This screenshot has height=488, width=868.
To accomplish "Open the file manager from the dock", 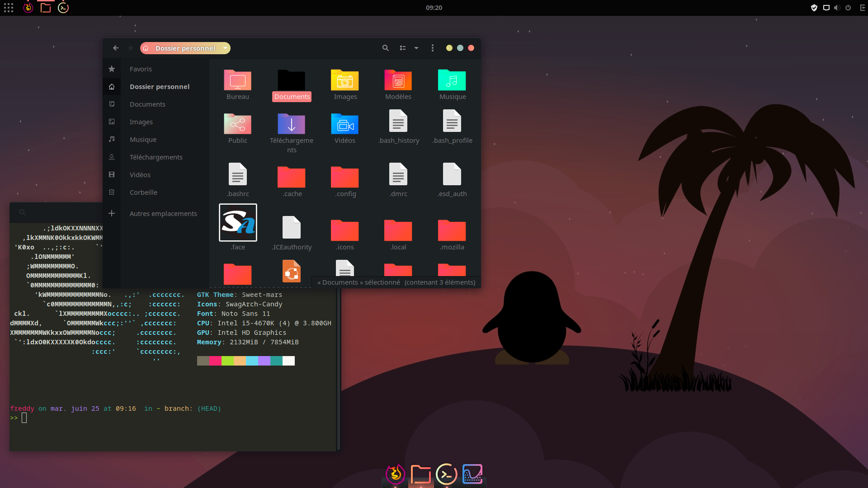I will coord(421,474).
